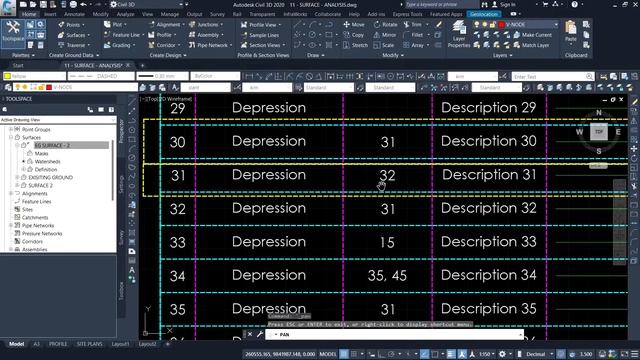The image size is (640, 360).
Task: Click the Copy tool
Action: 354,35
